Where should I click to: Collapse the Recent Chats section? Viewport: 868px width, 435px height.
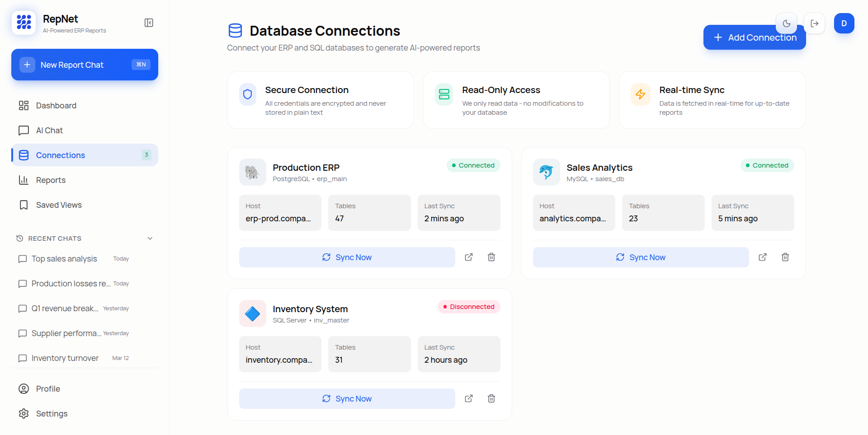point(150,239)
